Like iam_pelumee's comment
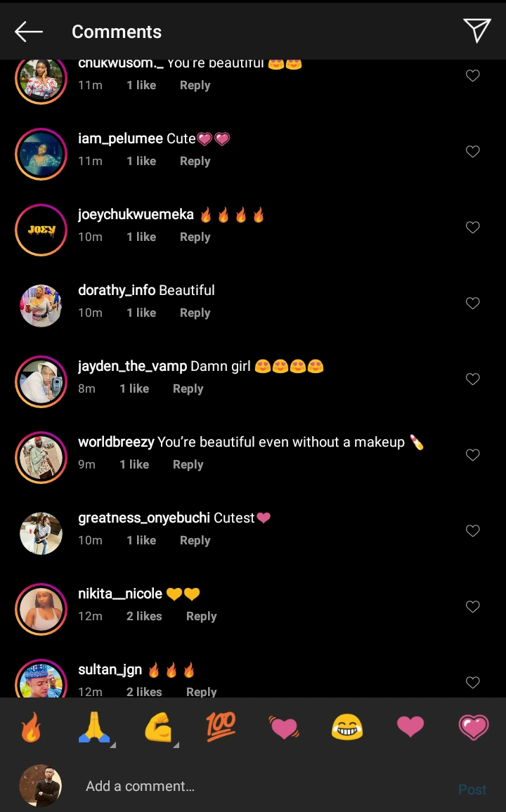This screenshot has height=812, width=506. click(x=473, y=152)
